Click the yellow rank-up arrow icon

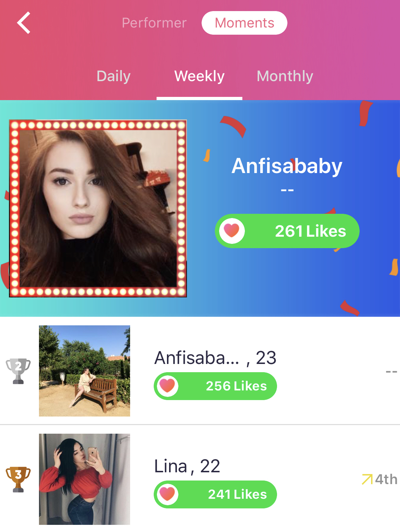(367, 479)
